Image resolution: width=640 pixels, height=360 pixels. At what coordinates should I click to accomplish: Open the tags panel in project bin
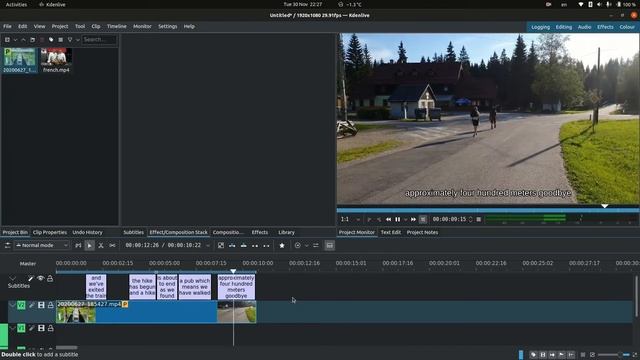[x=51, y=40]
